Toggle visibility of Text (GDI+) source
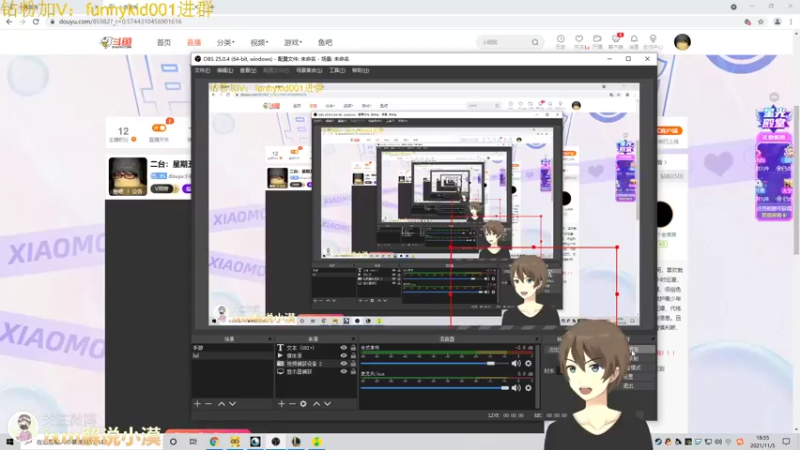Screen dimensions: 800x450 [x=343, y=348]
